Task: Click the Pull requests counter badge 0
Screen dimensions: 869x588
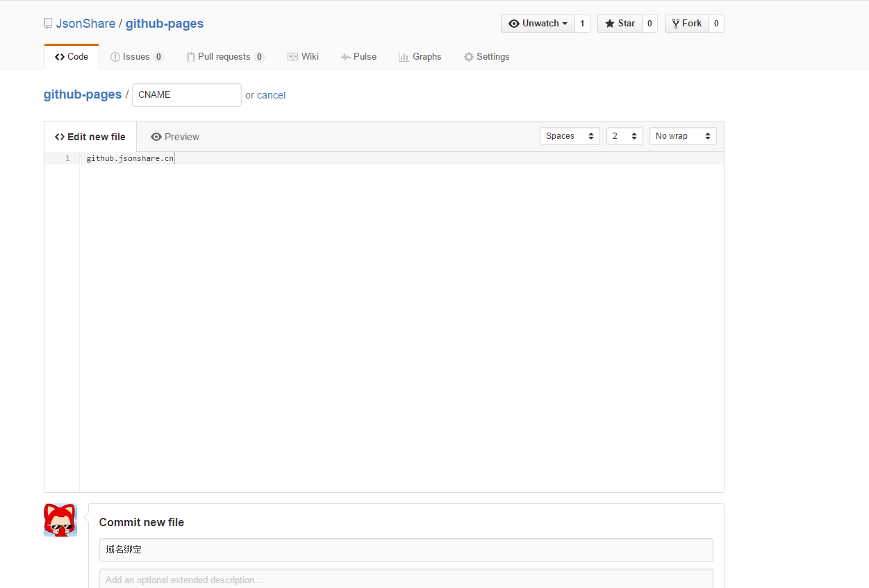Action: tap(259, 57)
